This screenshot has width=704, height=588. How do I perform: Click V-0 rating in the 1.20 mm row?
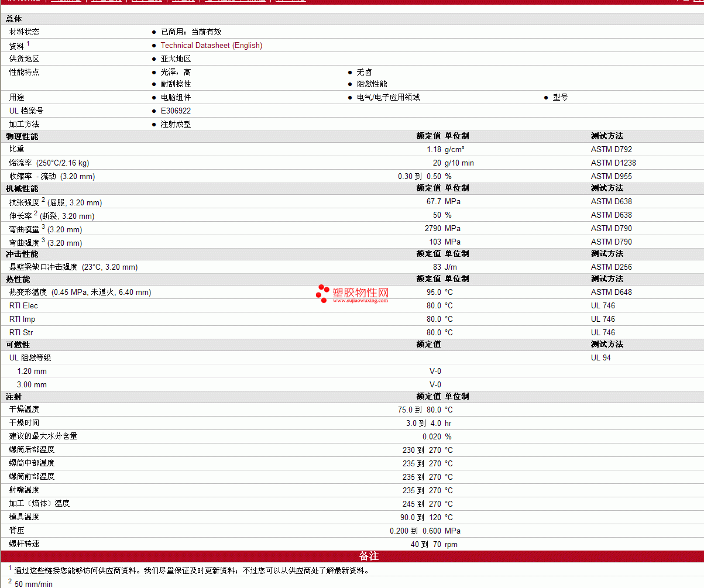tap(435, 372)
